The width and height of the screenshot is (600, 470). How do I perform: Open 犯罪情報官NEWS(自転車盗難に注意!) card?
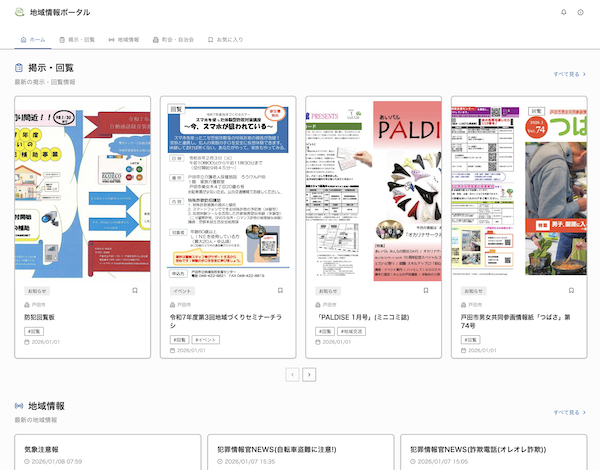(x=301, y=452)
